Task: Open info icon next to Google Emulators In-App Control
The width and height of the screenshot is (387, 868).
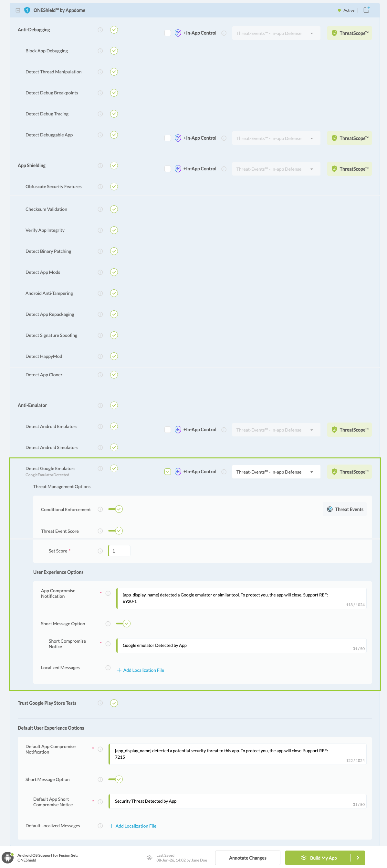Action: (224, 472)
